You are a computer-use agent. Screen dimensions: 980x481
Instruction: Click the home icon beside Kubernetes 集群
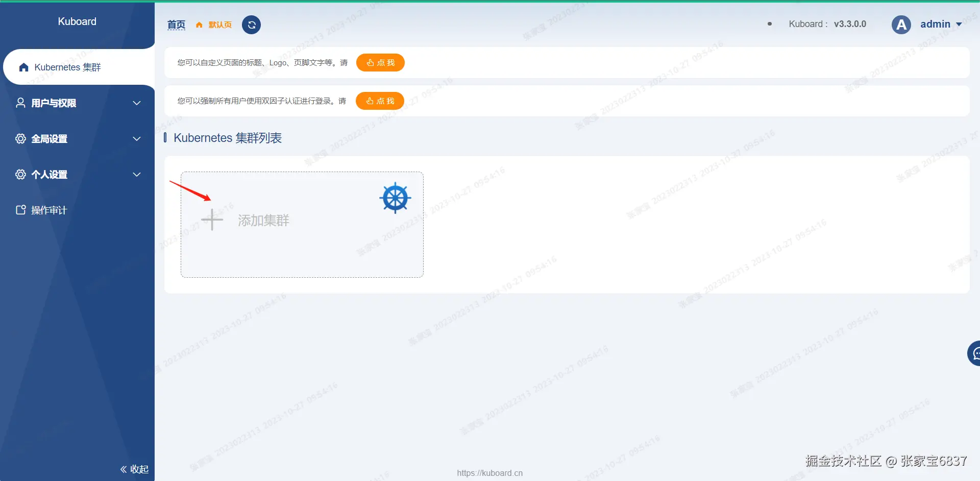pyautogui.click(x=23, y=67)
